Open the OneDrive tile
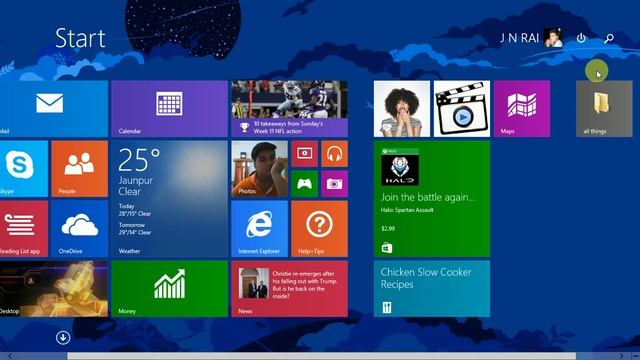 coord(80,229)
